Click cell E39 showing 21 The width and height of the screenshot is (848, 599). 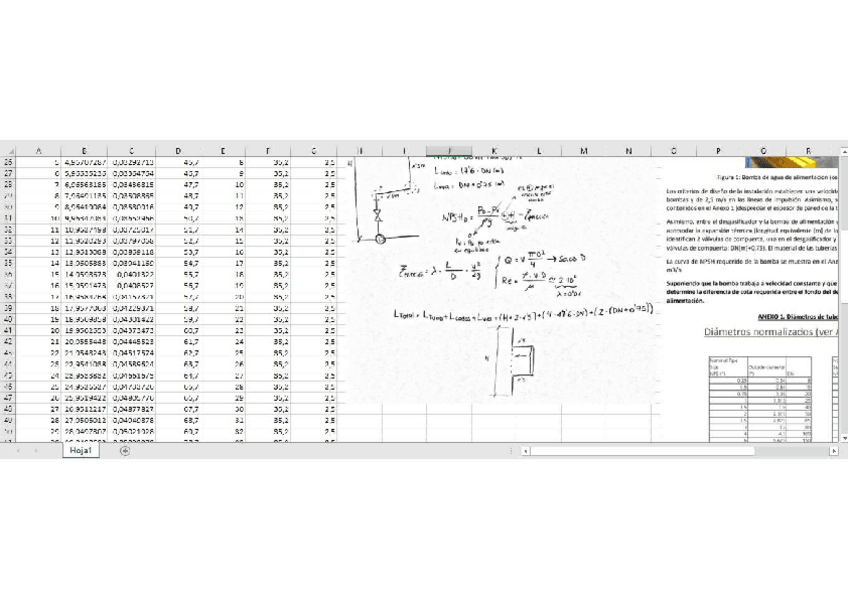pos(223,308)
